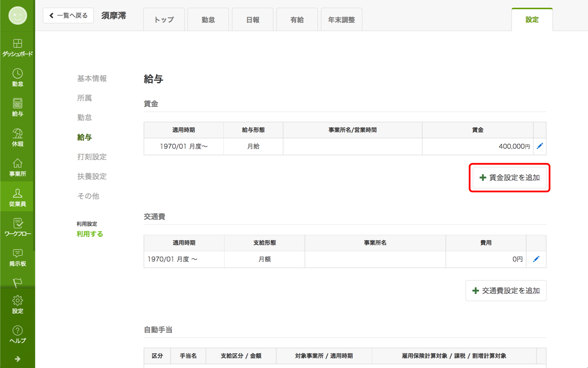Select 打刻設定 in settings menu
Image resolution: width=588 pixels, height=368 pixels.
[92, 157]
